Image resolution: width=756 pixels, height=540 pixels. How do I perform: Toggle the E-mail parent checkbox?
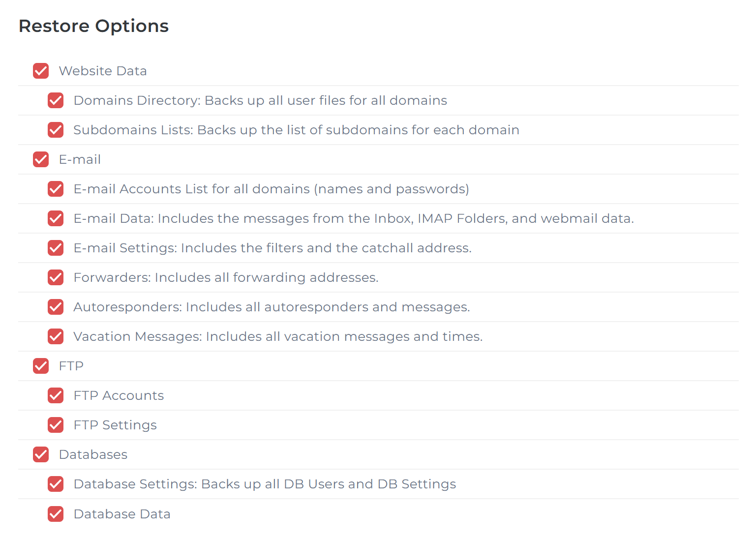pos(41,159)
